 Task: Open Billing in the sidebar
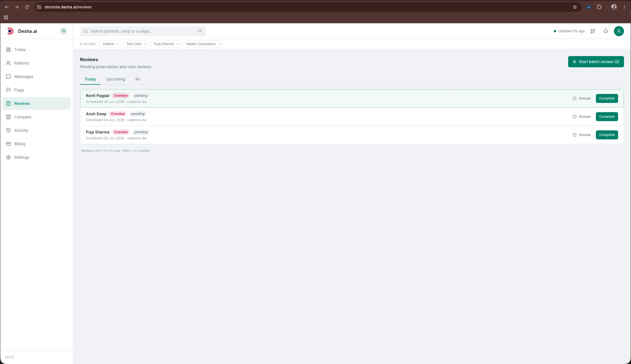point(36,144)
